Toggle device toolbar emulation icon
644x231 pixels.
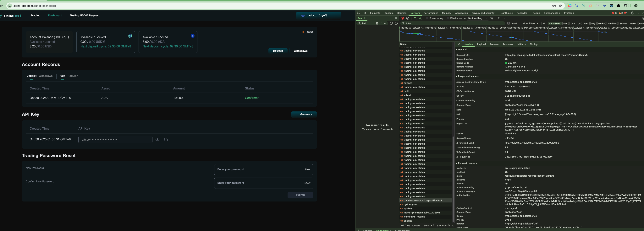coord(364,13)
